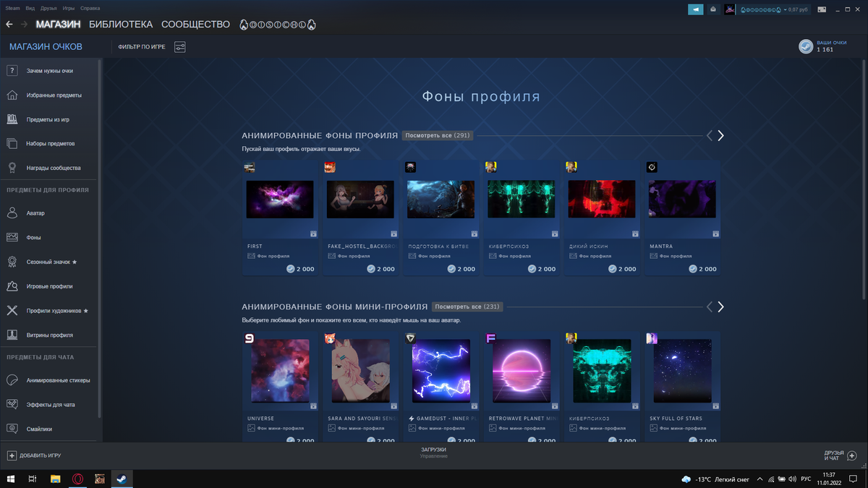Viewport: 868px width, 488px height.
Task: Open 'FAKE_HOSTEL_BACKGROUND' thumbnail
Action: click(x=360, y=199)
